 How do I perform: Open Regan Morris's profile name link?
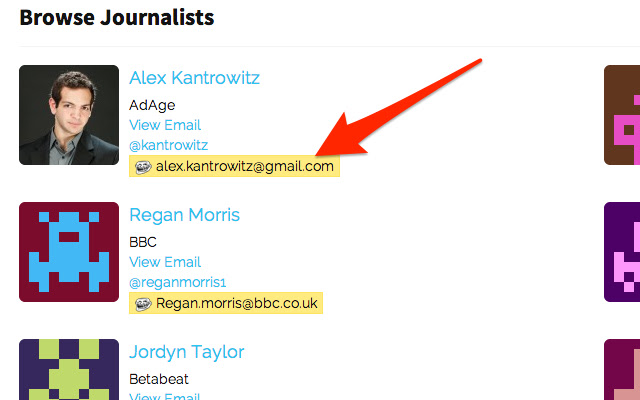coord(184,215)
